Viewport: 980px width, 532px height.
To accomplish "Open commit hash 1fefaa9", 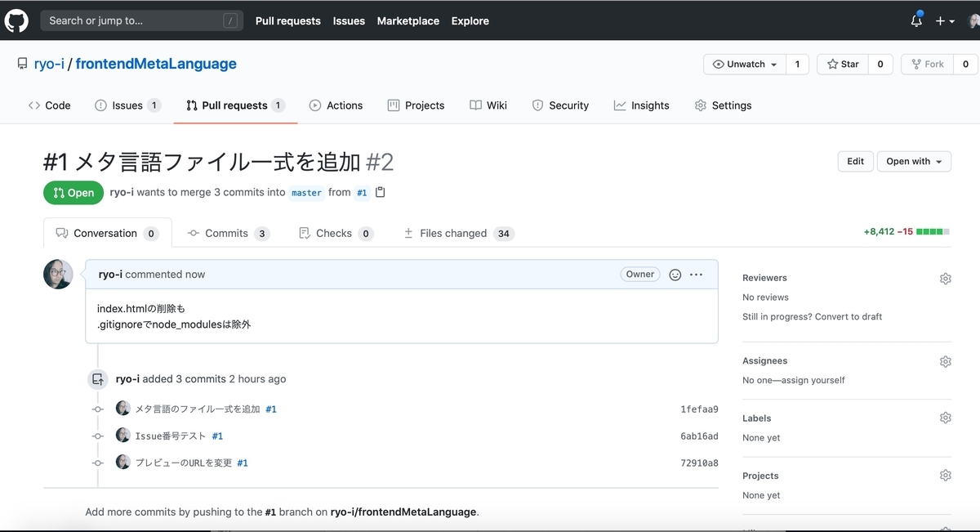I will pos(699,409).
